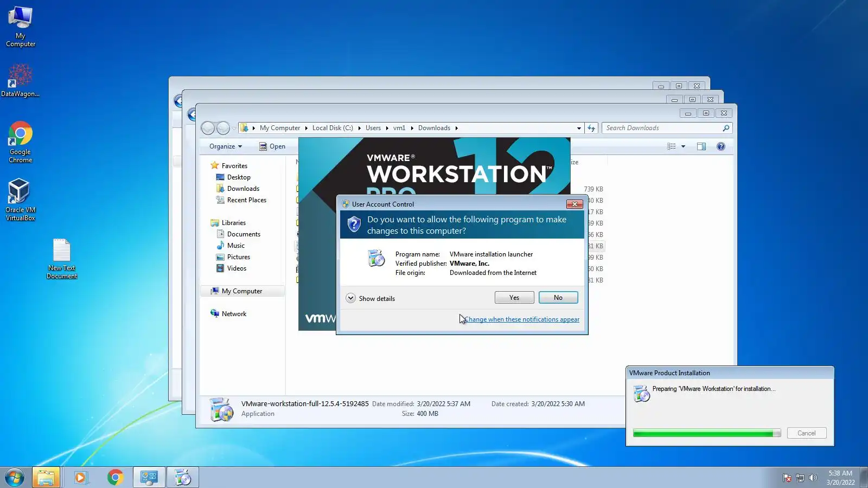Screen dimensions: 868x488
Task: Click vm1 in the address breadcrumb
Action: click(399, 128)
